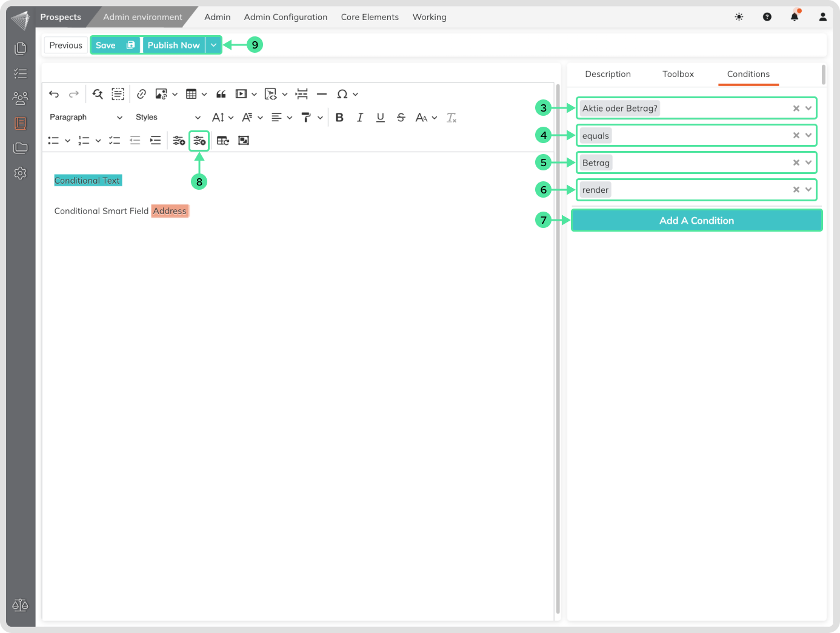The height and width of the screenshot is (633, 840).
Task: Click the Add A Condition button
Action: pos(696,221)
